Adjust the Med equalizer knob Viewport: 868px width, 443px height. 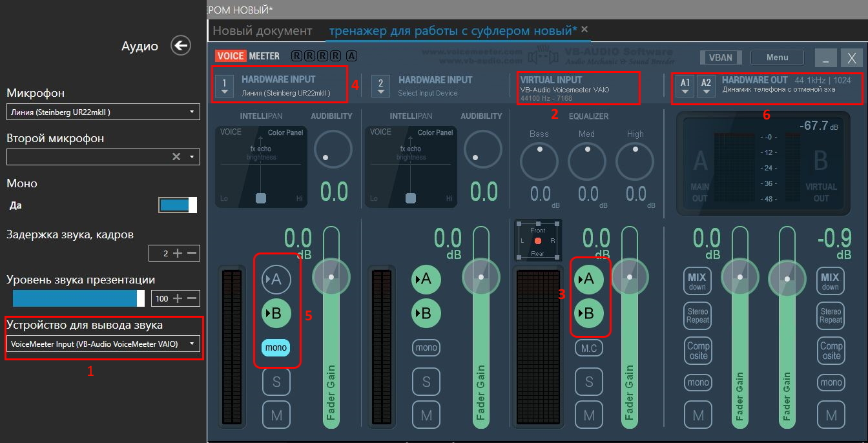pos(587,161)
